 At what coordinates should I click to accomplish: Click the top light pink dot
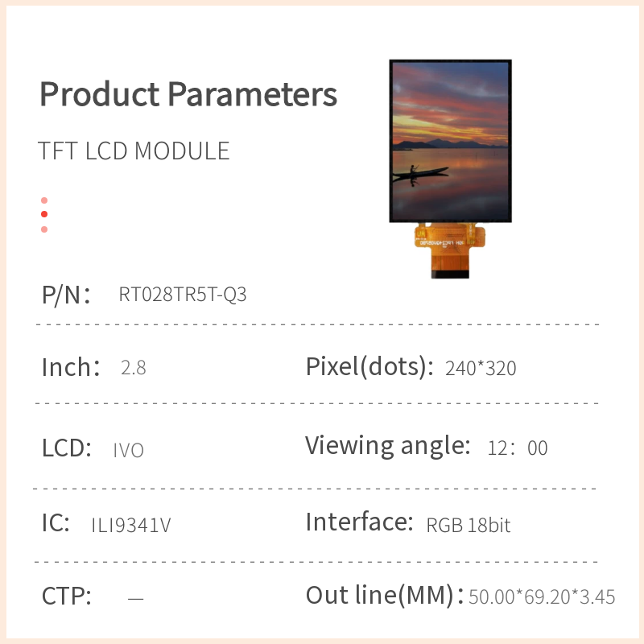click(x=44, y=200)
